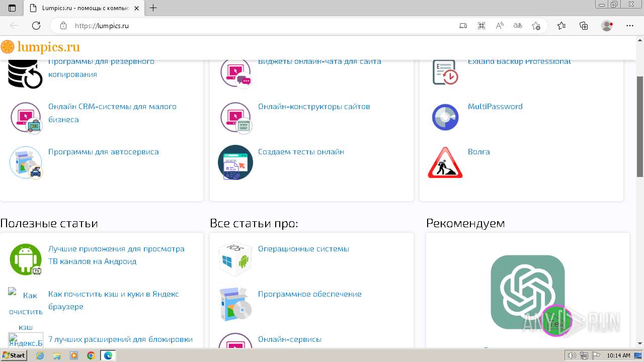Open 'Exiland Backup Professional' link
Viewport: 644px width, 362px height.
click(x=519, y=61)
